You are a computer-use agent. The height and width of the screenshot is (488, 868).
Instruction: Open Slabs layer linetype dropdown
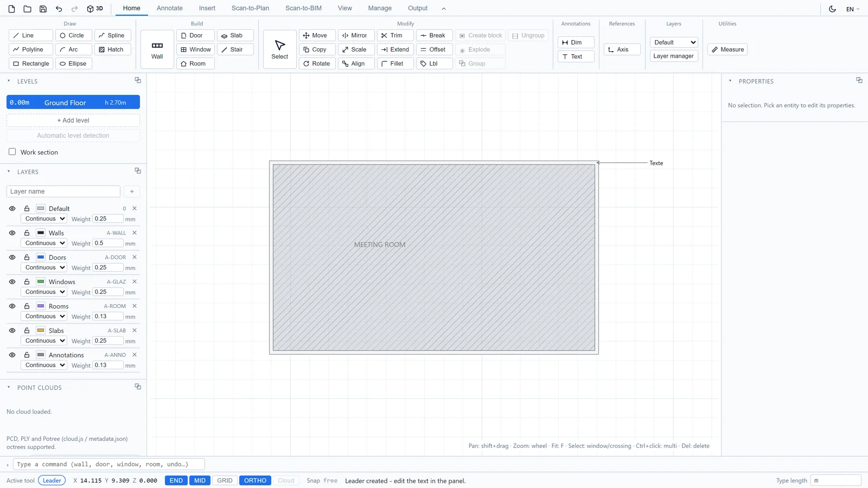44,341
